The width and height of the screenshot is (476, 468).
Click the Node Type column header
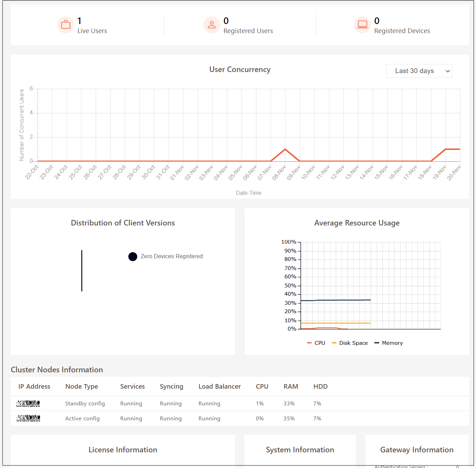click(81, 387)
